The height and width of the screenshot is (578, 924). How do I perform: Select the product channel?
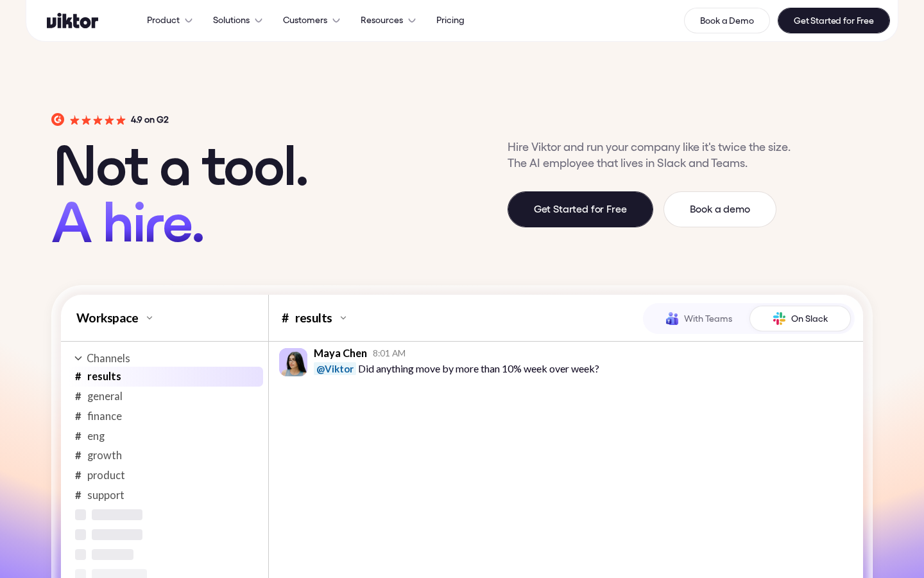[x=167, y=475]
